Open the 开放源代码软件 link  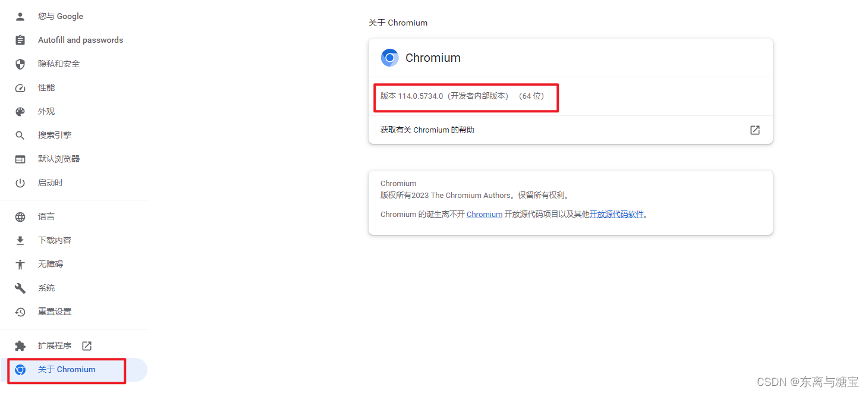tap(617, 214)
